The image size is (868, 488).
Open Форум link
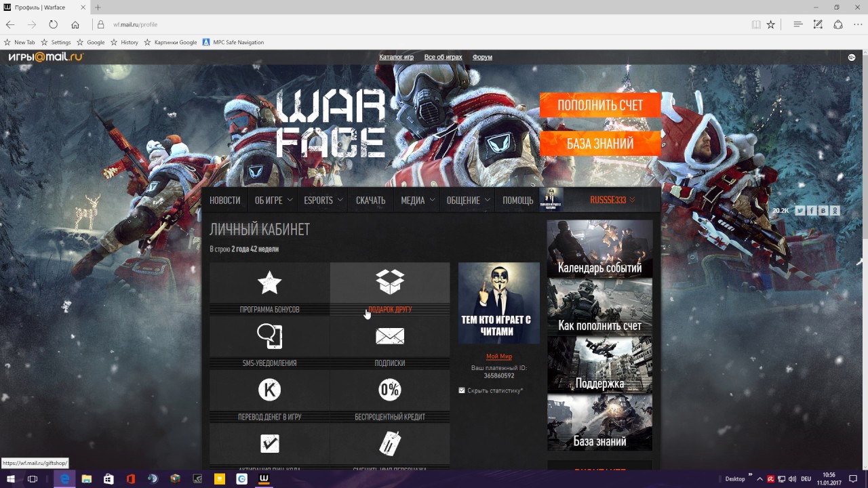click(482, 57)
